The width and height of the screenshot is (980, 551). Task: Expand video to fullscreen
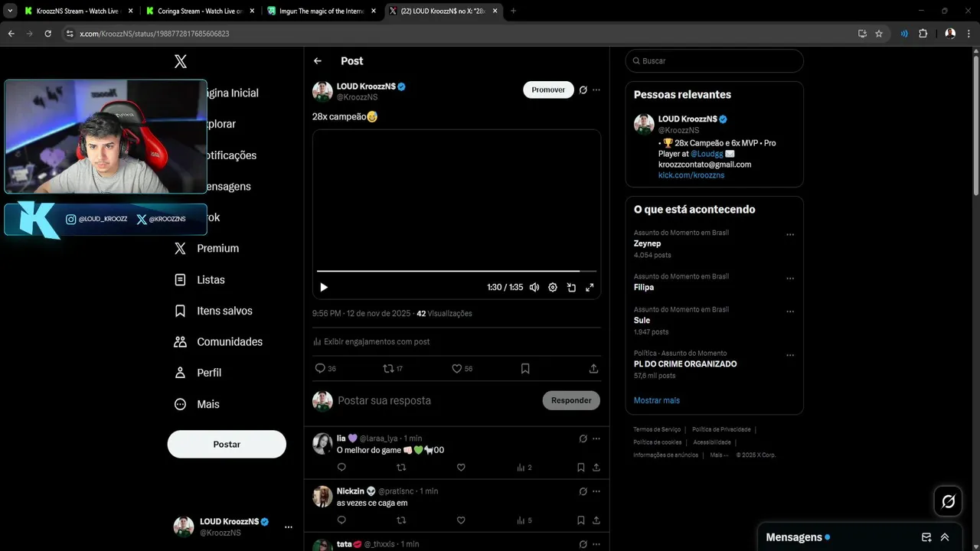coord(590,287)
